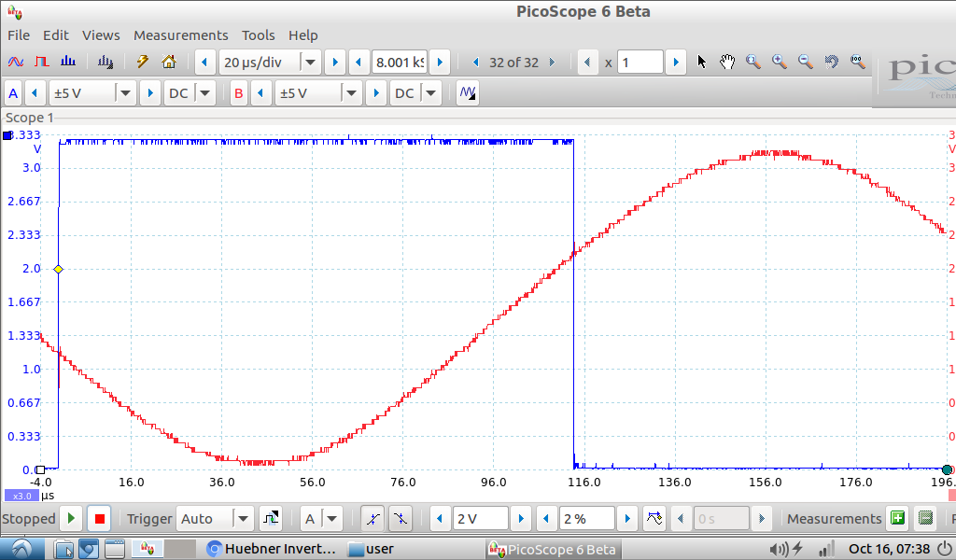Open Math channels button
The image size is (956, 560).
click(x=468, y=93)
